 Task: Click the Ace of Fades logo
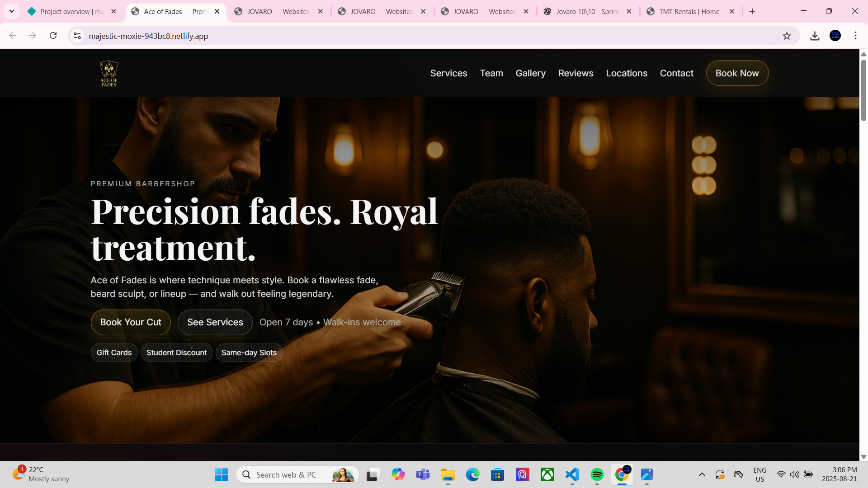(x=108, y=73)
